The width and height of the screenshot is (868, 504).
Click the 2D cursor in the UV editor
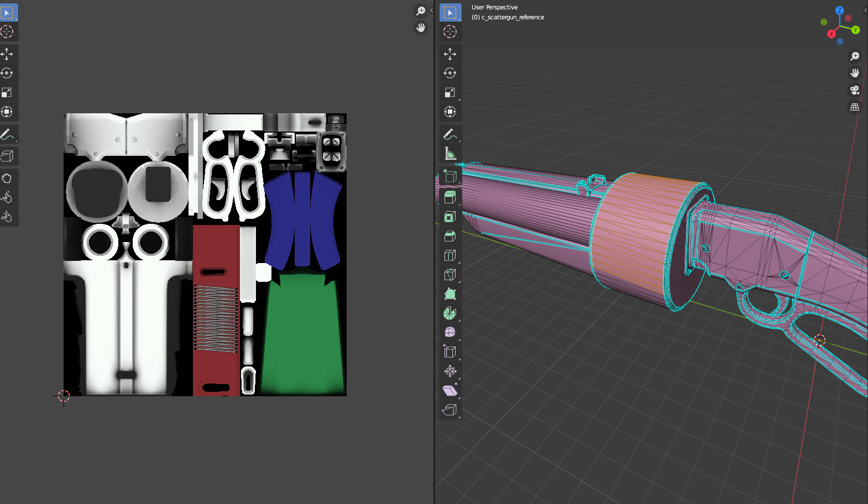tap(64, 396)
